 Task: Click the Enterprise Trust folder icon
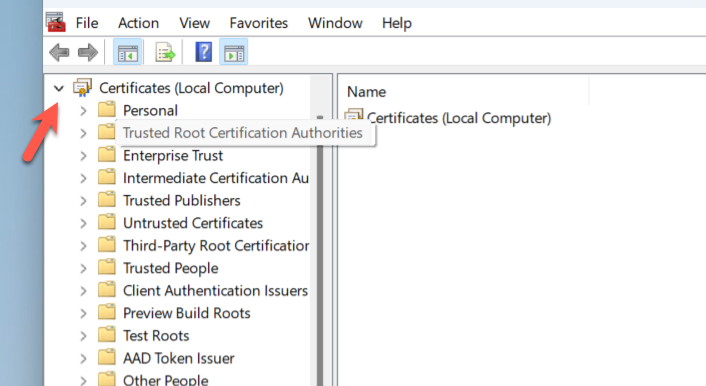(x=107, y=154)
